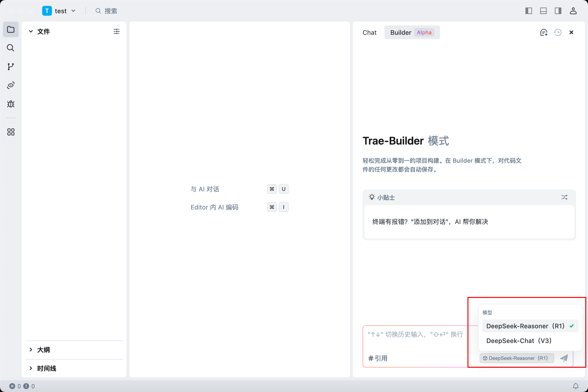Open the file Explorer sidebar icon

[11, 29]
